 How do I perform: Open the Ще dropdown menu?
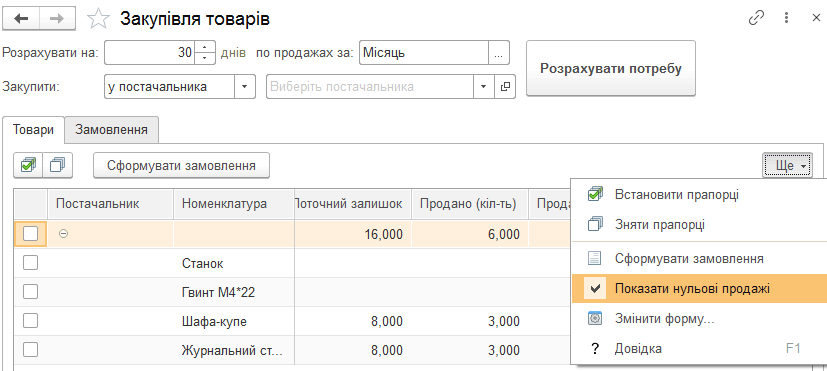(x=787, y=166)
